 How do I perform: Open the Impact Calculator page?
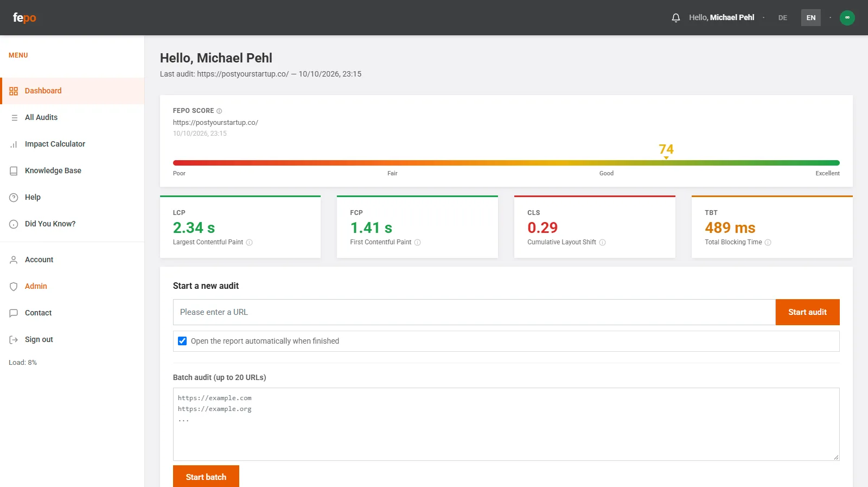point(73,144)
